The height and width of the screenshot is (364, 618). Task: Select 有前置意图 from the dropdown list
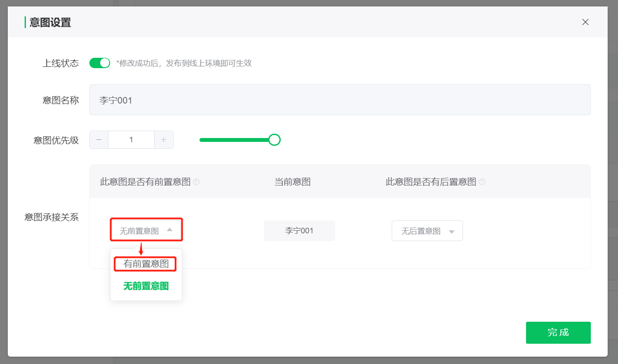[146, 264]
